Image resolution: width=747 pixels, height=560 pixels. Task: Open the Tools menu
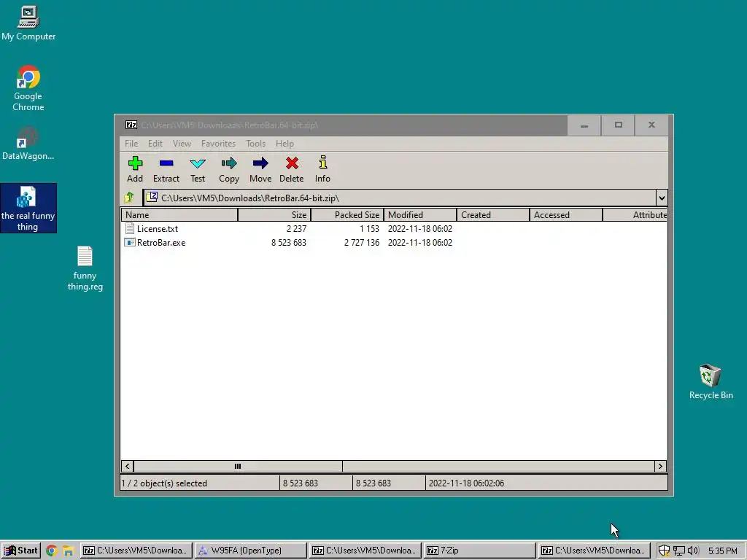tap(256, 144)
